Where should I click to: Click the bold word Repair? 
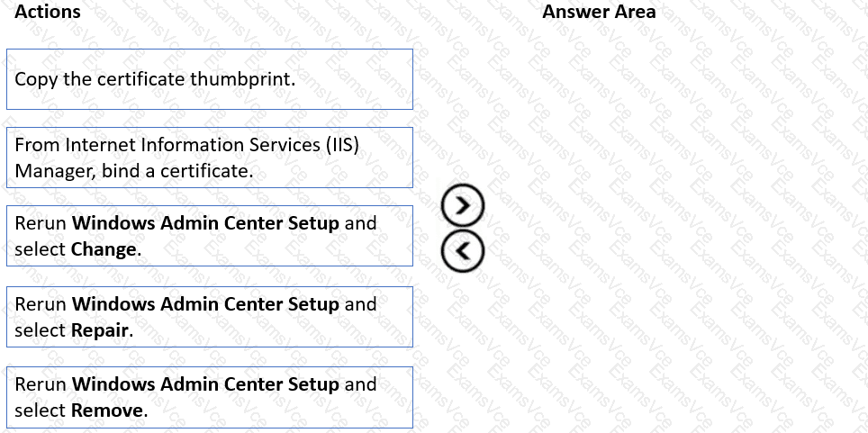click(x=100, y=330)
